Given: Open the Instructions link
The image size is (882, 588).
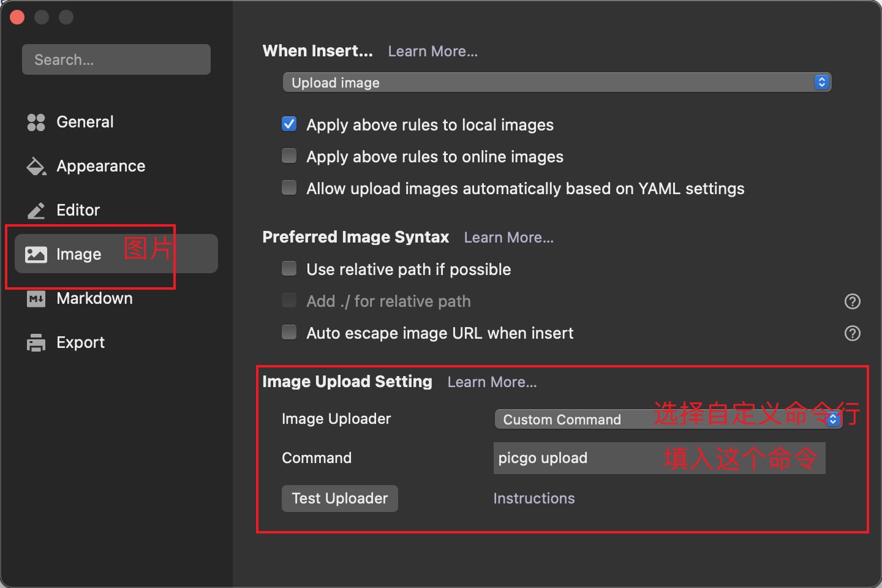Looking at the screenshot, I should 533,499.
